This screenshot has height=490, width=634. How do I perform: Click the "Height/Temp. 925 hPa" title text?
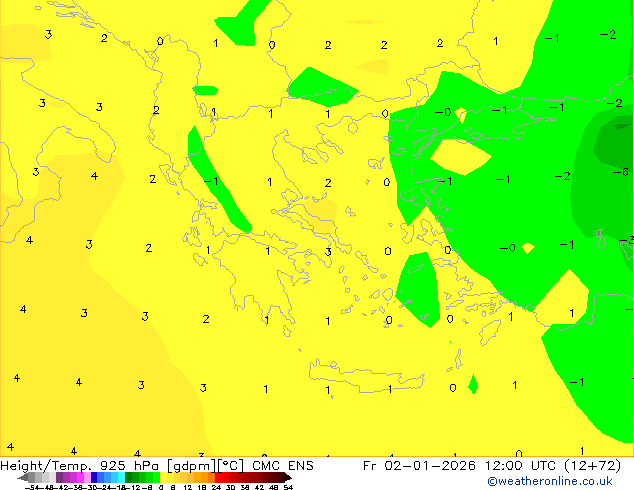pyautogui.click(x=80, y=466)
